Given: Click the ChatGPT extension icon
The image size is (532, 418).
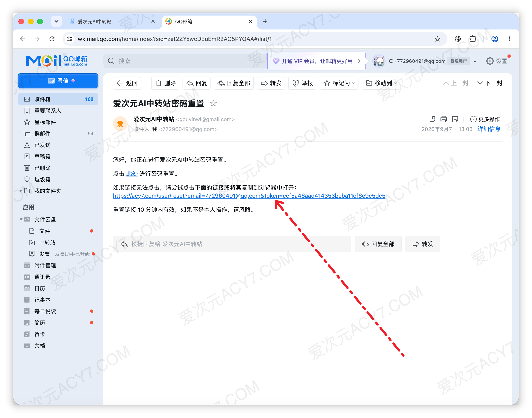Looking at the screenshot, I should [x=458, y=39].
